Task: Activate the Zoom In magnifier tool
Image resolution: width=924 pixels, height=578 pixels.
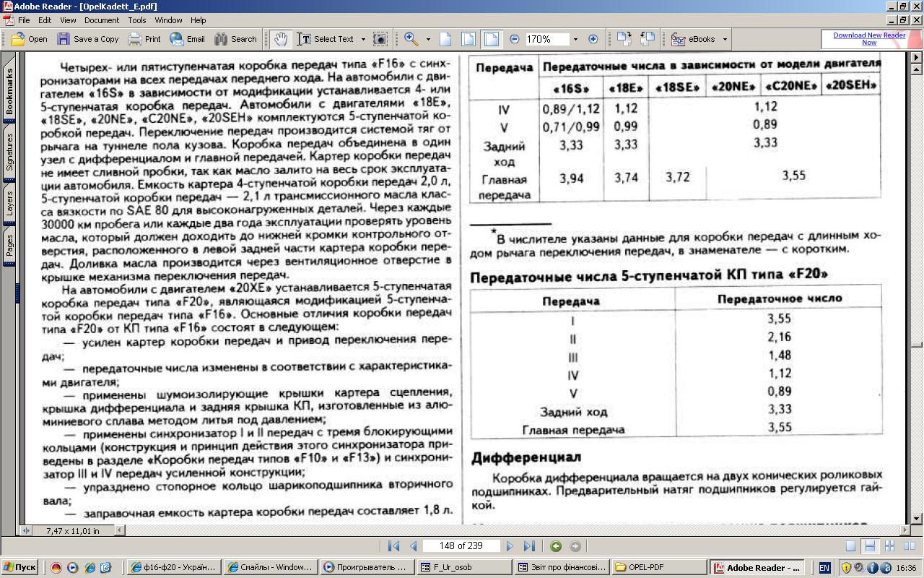Action: click(411, 39)
